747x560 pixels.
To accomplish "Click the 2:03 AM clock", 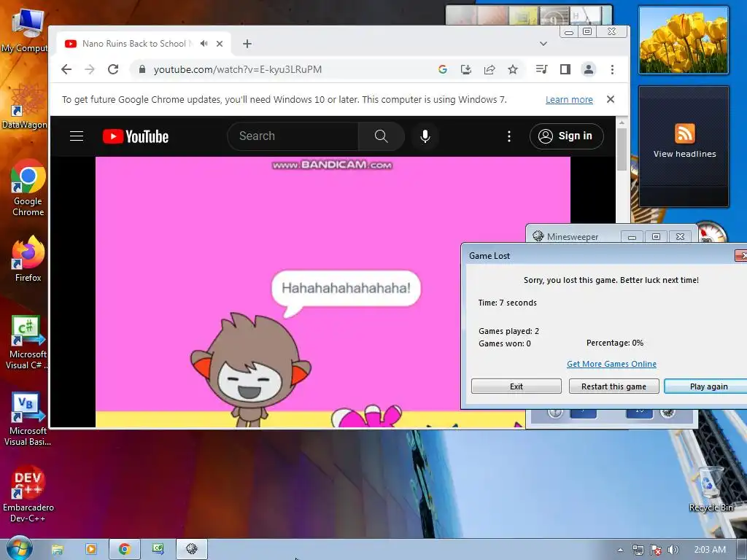I will [x=710, y=550].
